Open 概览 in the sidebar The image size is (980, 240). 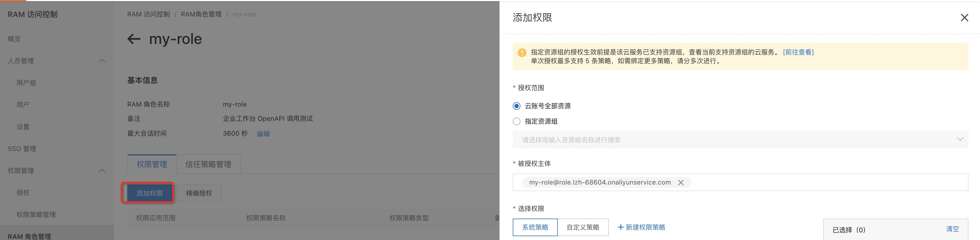click(15, 39)
